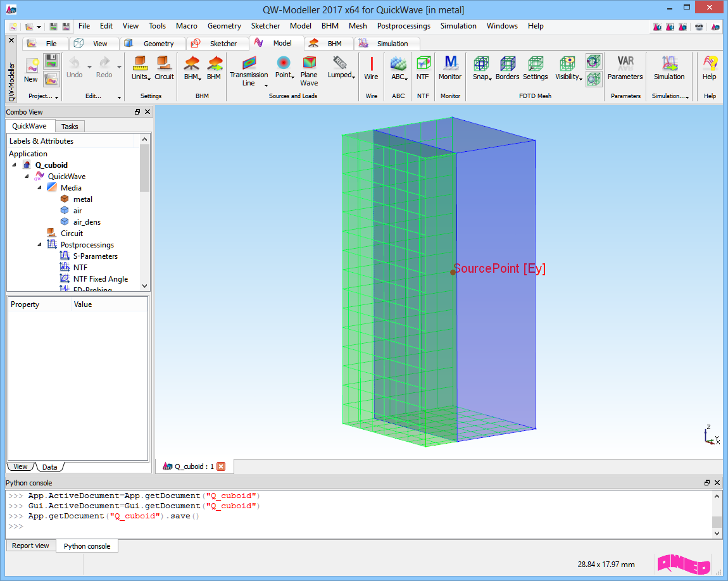Select the air_dens medium in tree
Screen dimensions: 728x581
tap(87, 222)
